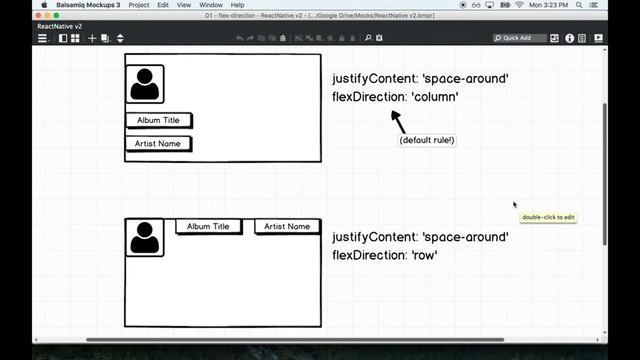This screenshot has width=640, height=360.
Task: Toggle the Property Inspector info icon
Action: (x=569, y=38)
